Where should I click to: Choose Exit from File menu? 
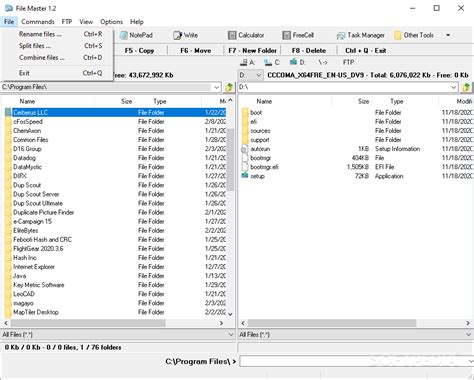[57, 73]
